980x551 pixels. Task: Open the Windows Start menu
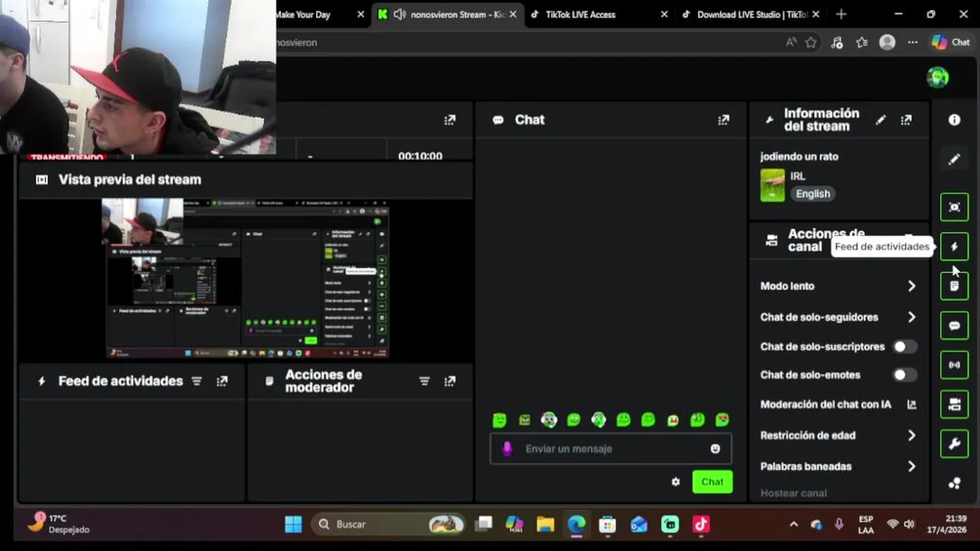point(293,524)
